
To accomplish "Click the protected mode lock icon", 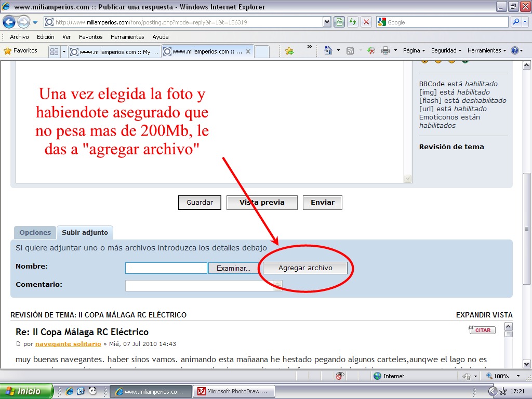I will [467, 376].
